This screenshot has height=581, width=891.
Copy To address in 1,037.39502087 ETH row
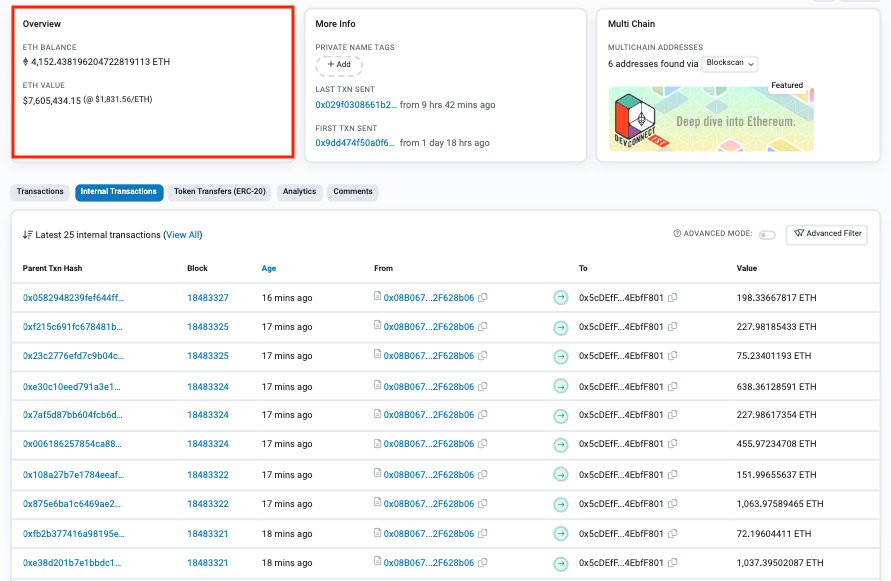(x=672, y=562)
